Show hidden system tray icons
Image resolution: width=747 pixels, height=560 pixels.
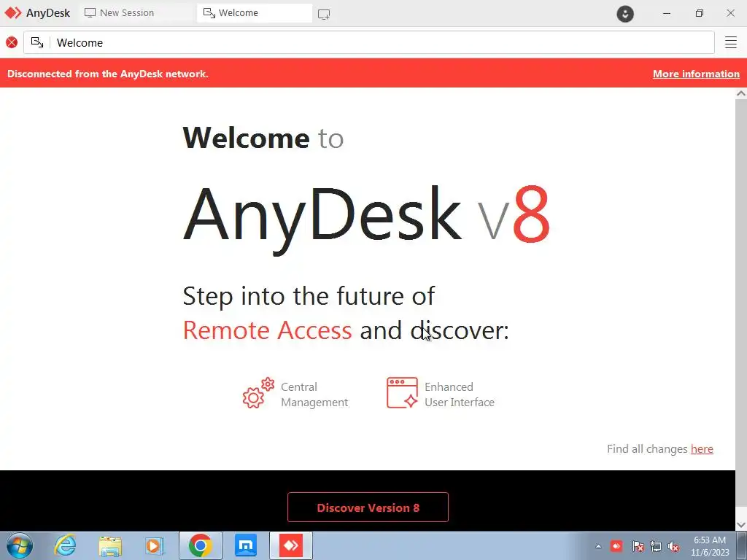pyautogui.click(x=598, y=546)
